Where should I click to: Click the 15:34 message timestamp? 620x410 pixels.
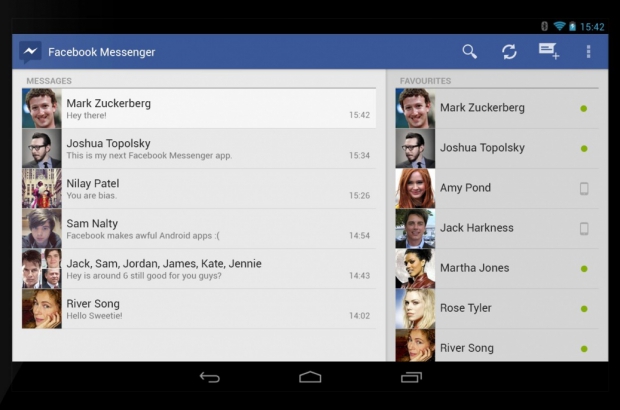pyautogui.click(x=359, y=155)
